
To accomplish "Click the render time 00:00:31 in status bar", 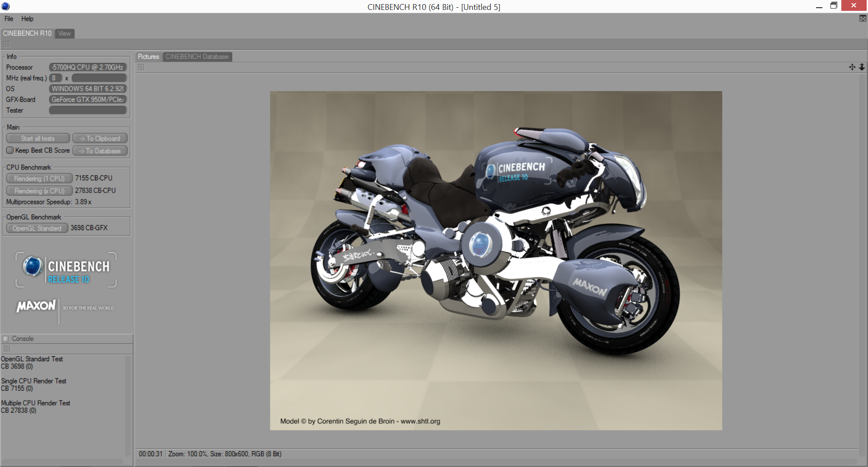I will (151, 454).
